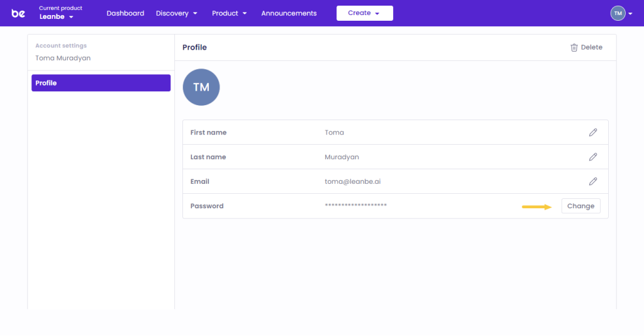Edit the First name with pencil icon
This screenshot has width=644, height=336.
point(592,133)
